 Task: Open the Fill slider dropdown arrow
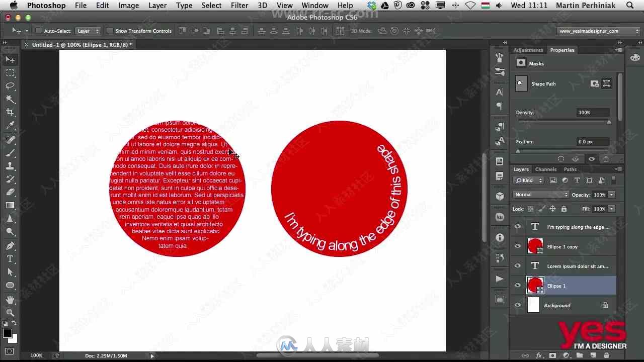[x=612, y=209]
